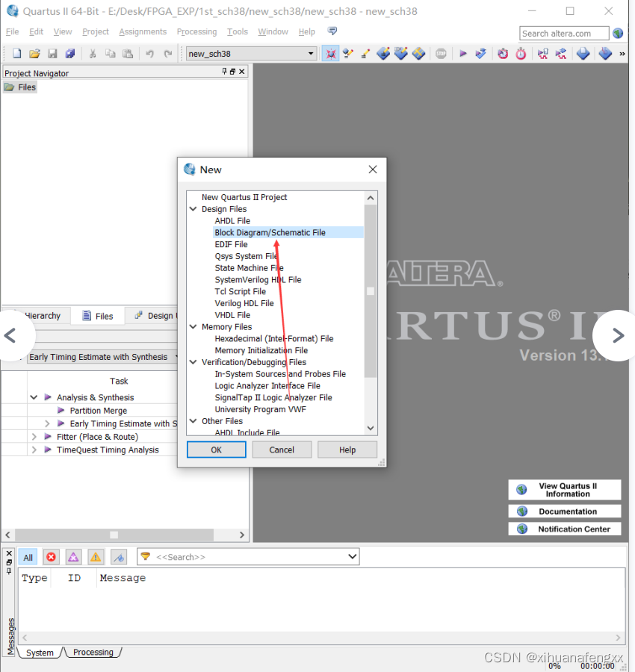Collapse the Memory Files group
The height and width of the screenshot is (672, 635).
click(x=193, y=326)
